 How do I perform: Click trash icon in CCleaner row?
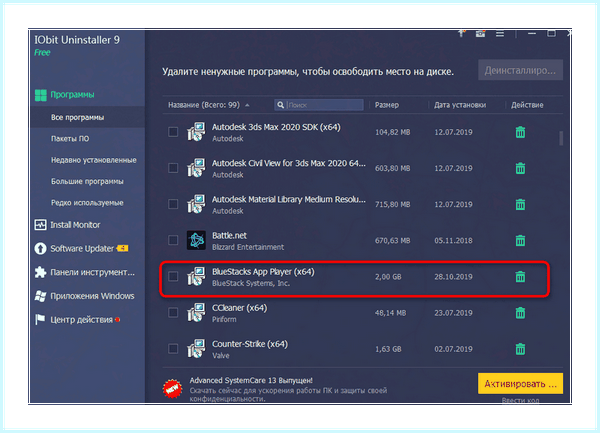pos(520,313)
